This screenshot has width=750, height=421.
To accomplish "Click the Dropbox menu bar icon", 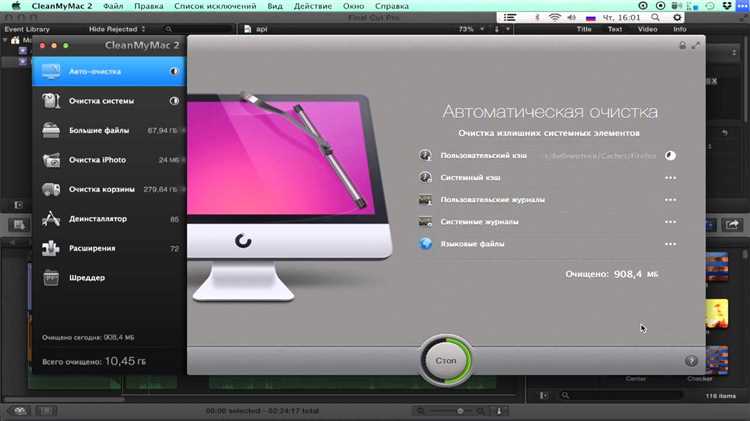I will tap(727, 6).
